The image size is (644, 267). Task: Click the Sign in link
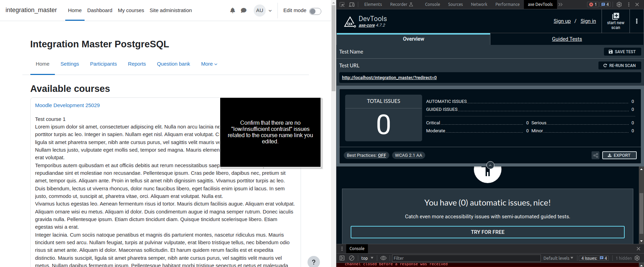588,21
